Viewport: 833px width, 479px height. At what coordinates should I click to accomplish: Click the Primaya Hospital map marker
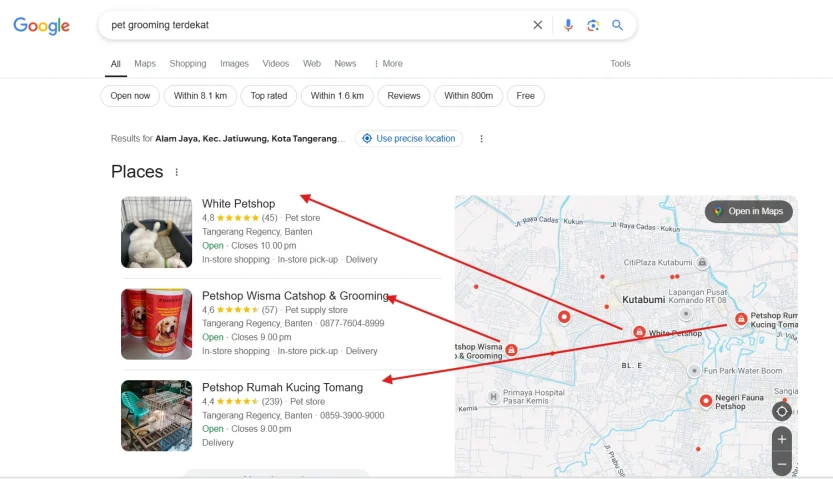[494, 397]
